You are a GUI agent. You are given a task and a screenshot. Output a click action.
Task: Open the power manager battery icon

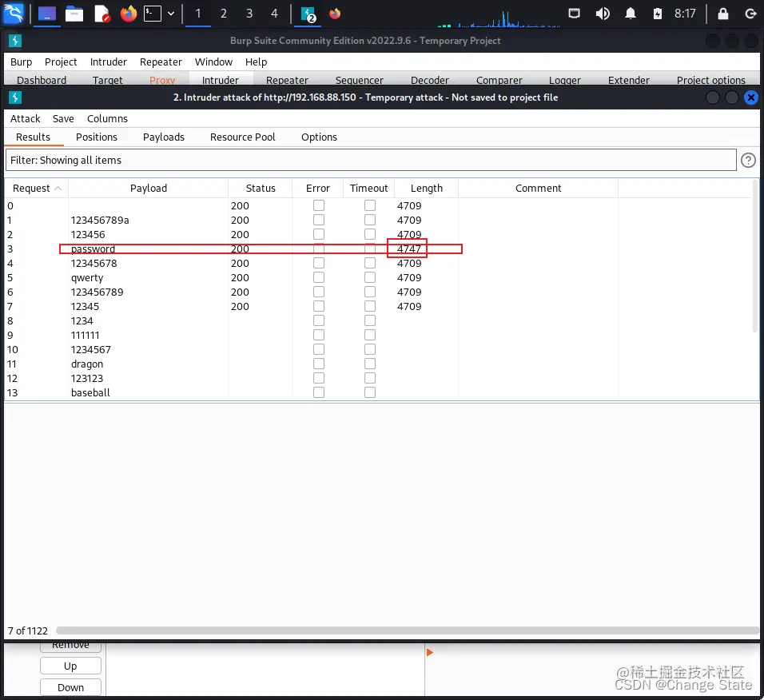[657, 14]
